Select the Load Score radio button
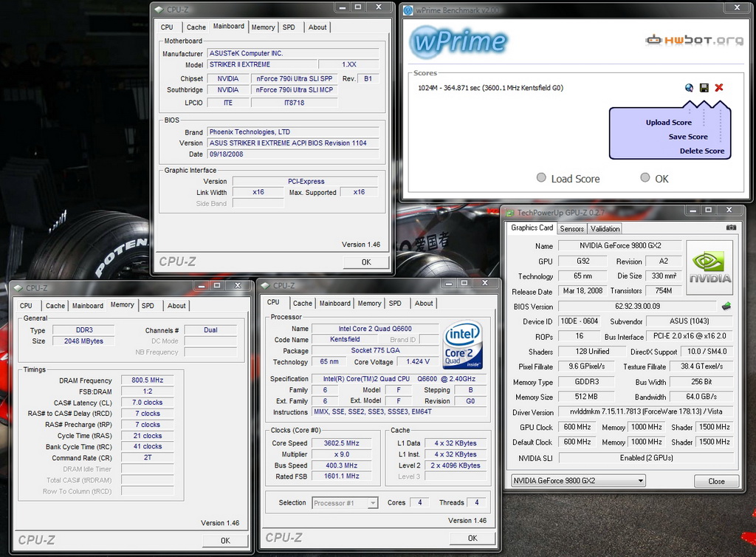The image size is (756, 557). pos(541,177)
